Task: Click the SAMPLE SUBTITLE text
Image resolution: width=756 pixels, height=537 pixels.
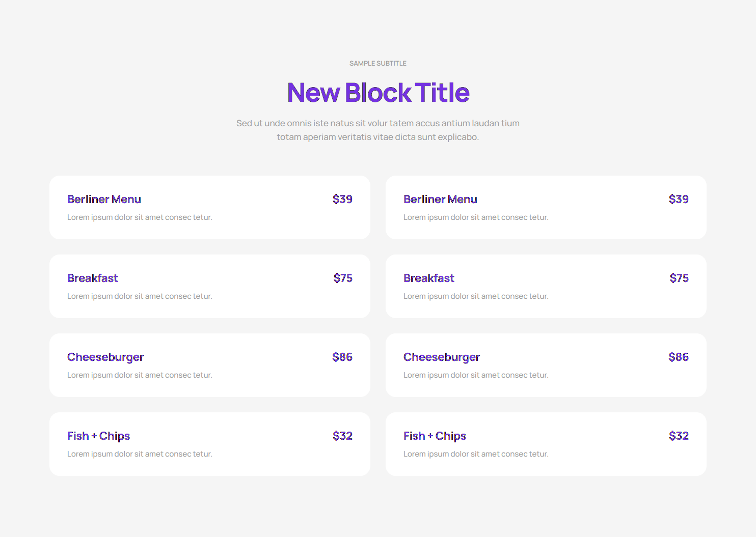Action: (377, 64)
